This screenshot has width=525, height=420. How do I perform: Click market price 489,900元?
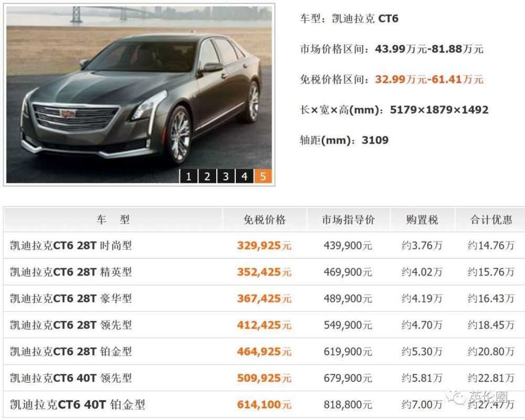[x=348, y=298]
